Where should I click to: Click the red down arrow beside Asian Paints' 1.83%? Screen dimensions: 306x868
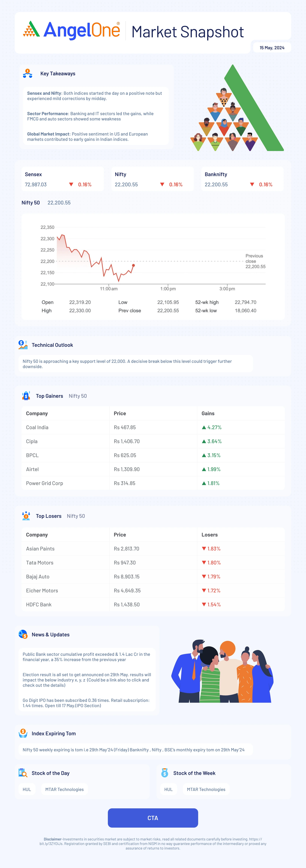[204, 549]
